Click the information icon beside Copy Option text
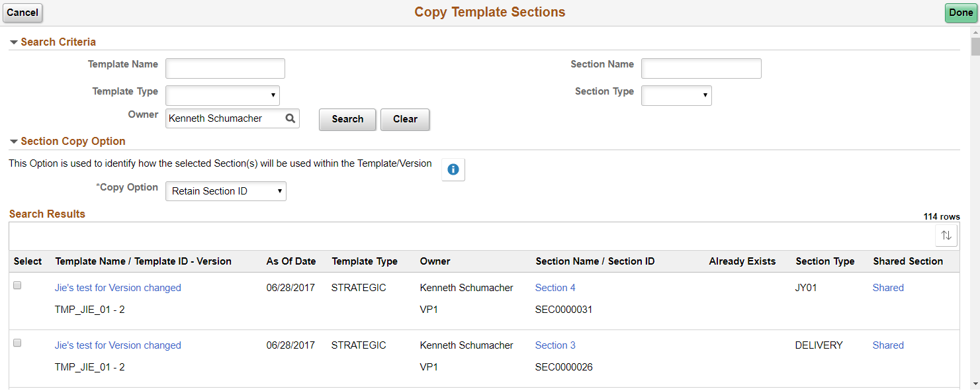The width and height of the screenshot is (980, 391). tap(453, 169)
